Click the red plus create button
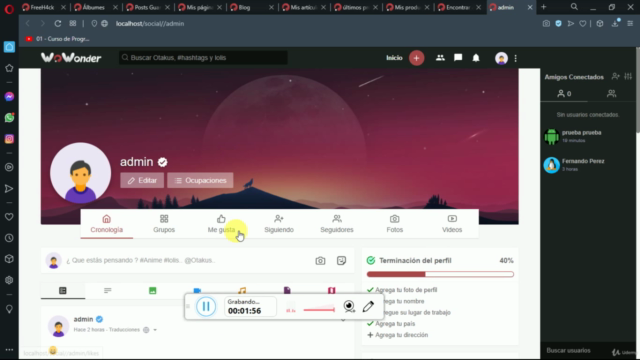640x360 pixels. pyautogui.click(x=416, y=58)
